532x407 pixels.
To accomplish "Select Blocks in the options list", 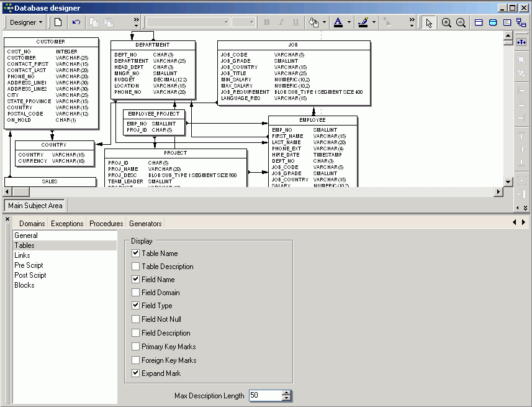I will (x=65, y=285).
